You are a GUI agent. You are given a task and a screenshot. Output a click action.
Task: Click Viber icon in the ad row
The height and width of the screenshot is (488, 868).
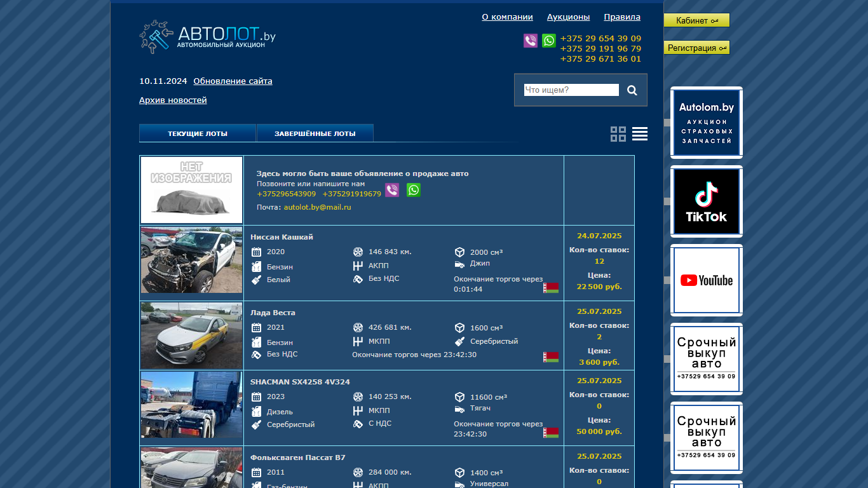[392, 190]
